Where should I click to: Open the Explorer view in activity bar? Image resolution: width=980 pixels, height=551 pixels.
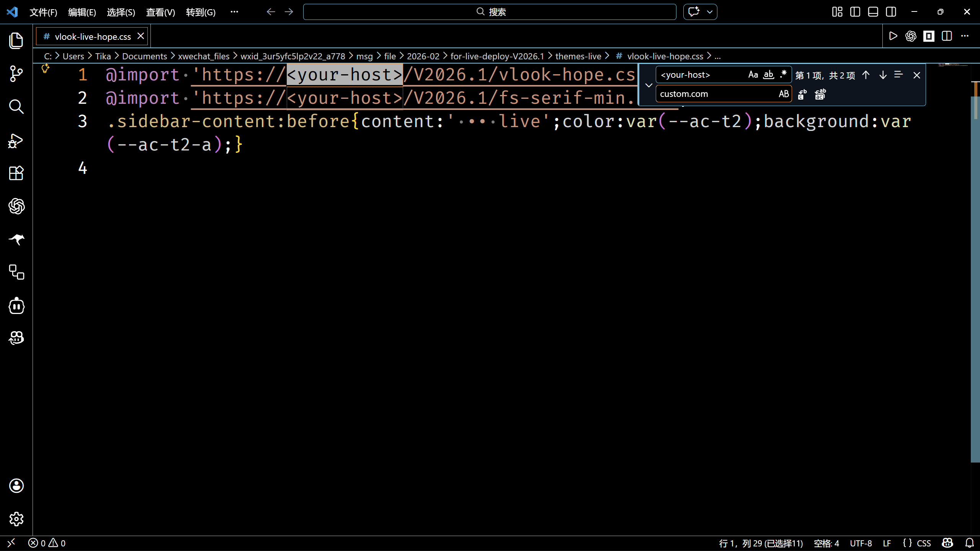click(x=16, y=41)
